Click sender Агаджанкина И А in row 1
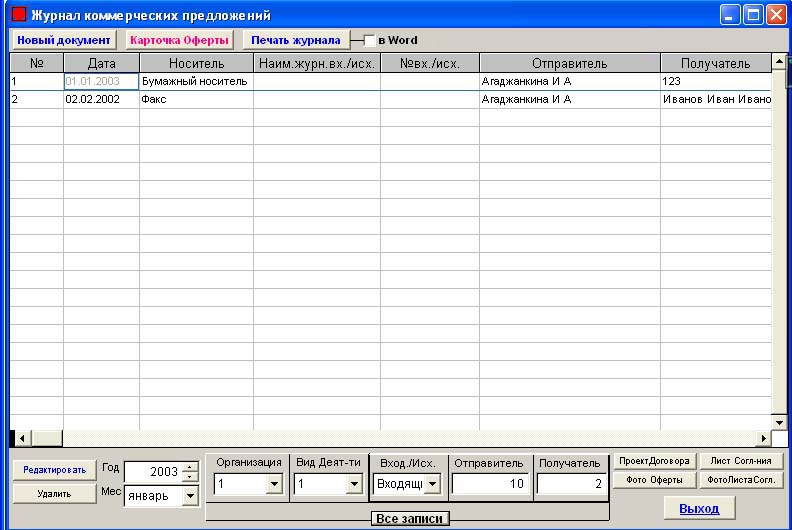The height and width of the screenshot is (530, 792). [x=570, y=81]
